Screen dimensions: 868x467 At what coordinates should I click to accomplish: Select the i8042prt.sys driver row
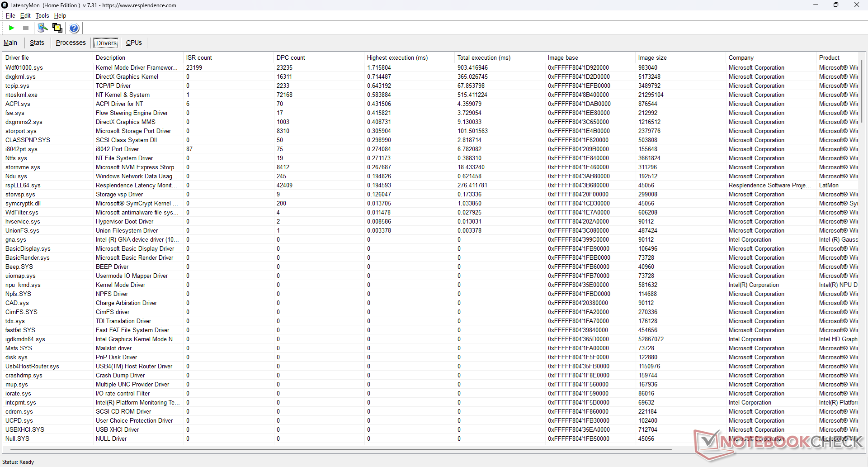pos(430,149)
